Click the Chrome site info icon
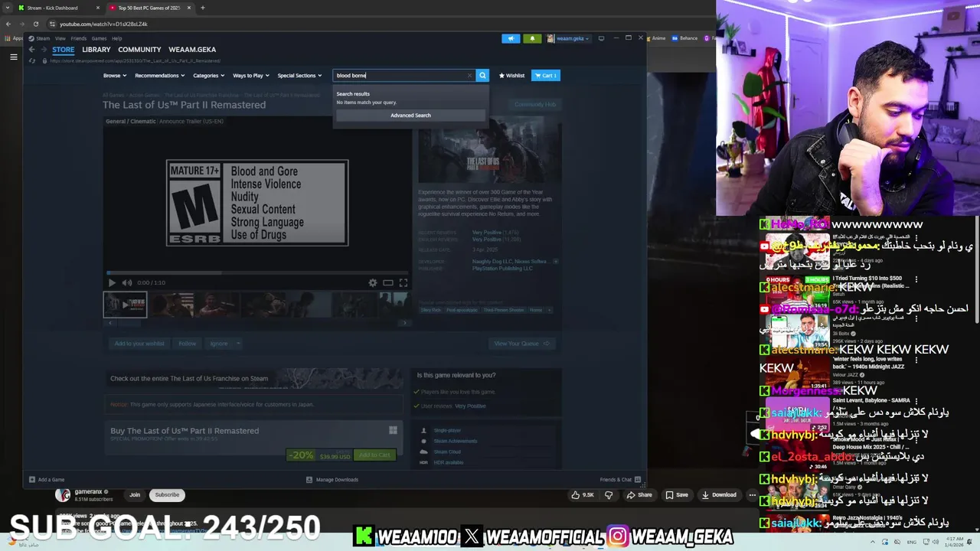Screen dimensions: 980x551 click(x=52, y=24)
